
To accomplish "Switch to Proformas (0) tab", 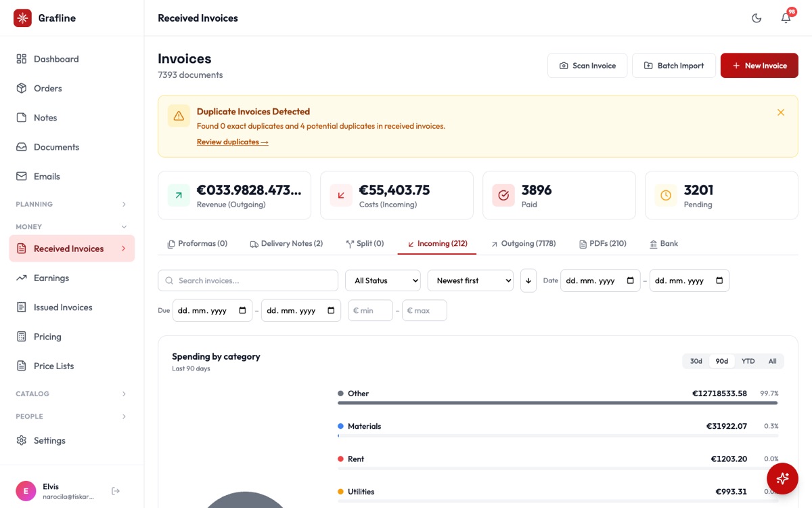I will pos(198,244).
